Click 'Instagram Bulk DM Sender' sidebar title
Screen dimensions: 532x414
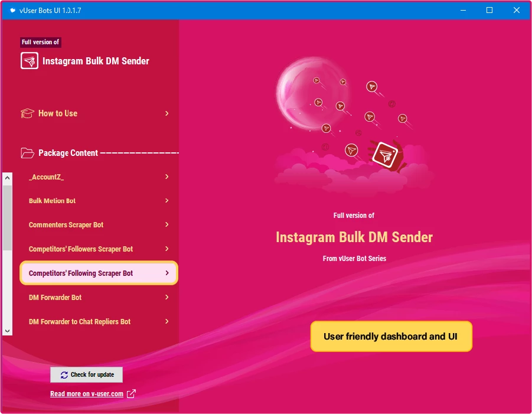(x=96, y=61)
